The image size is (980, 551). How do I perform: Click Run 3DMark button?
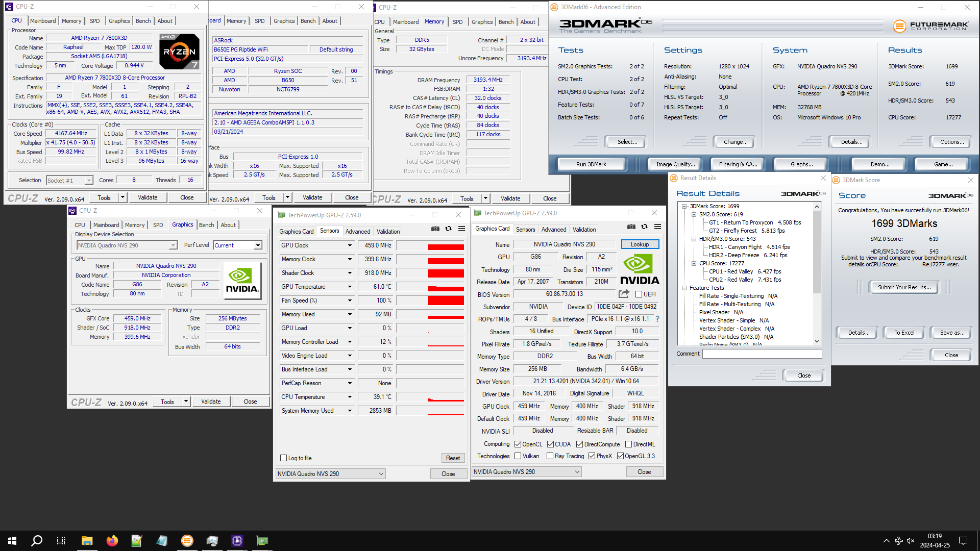591,164
